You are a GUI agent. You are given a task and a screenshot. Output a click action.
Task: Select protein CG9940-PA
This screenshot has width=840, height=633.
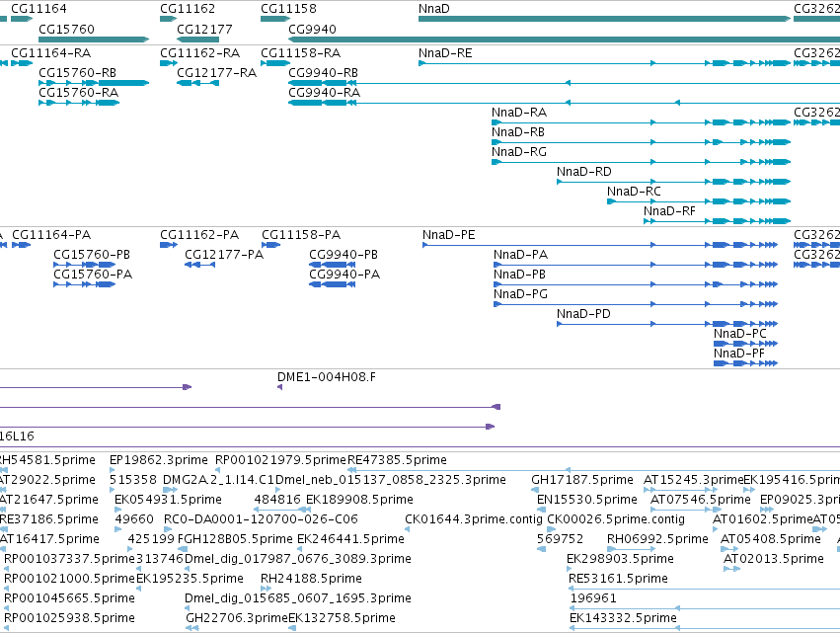[x=344, y=275]
